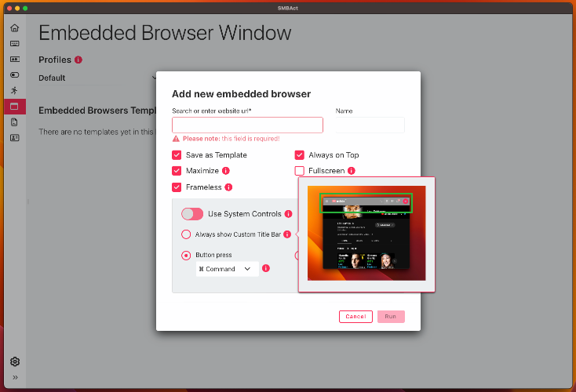
Task: Open the settings gear in sidebar
Action: pos(15,362)
